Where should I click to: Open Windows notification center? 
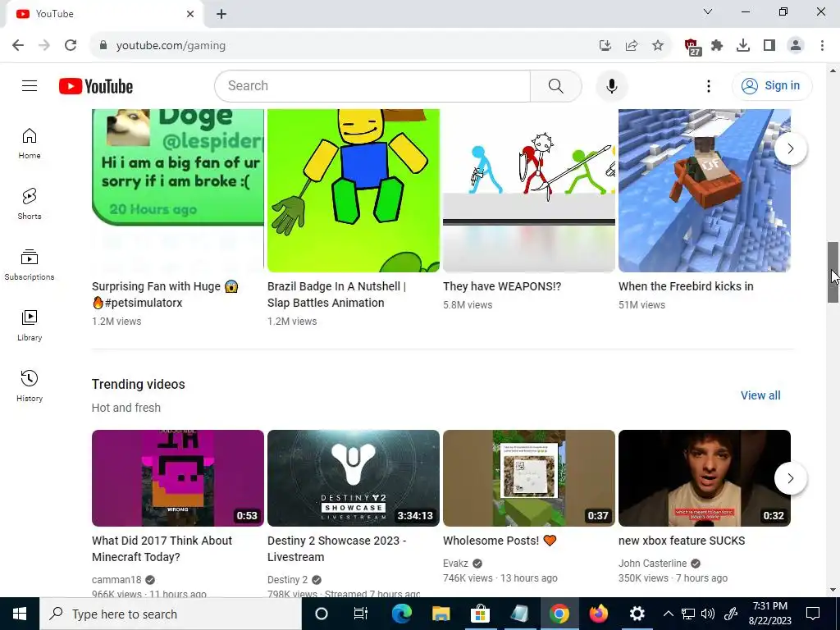(813, 614)
